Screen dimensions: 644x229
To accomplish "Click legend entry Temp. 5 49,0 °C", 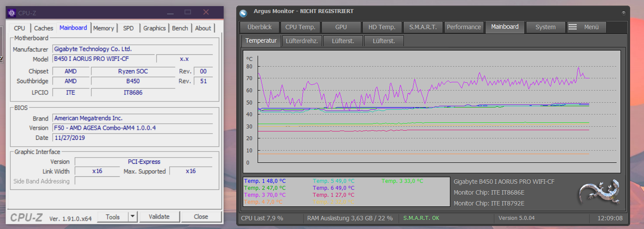I will pyautogui.click(x=334, y=181).
